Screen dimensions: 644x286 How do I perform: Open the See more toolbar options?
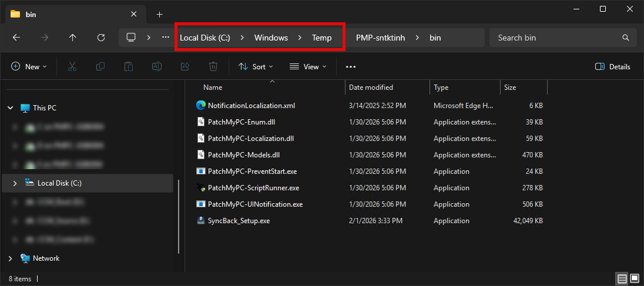click(x=350, y=66)
